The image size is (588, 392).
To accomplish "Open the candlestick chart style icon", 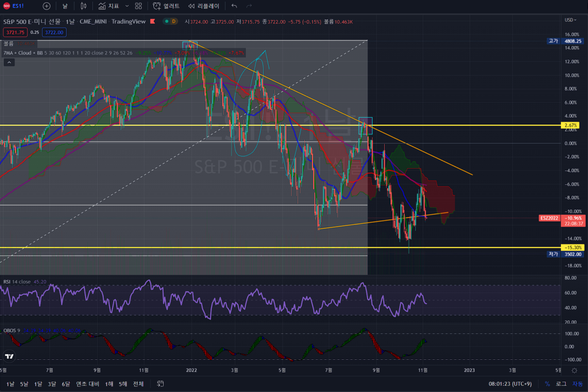I will click(83, 6).
